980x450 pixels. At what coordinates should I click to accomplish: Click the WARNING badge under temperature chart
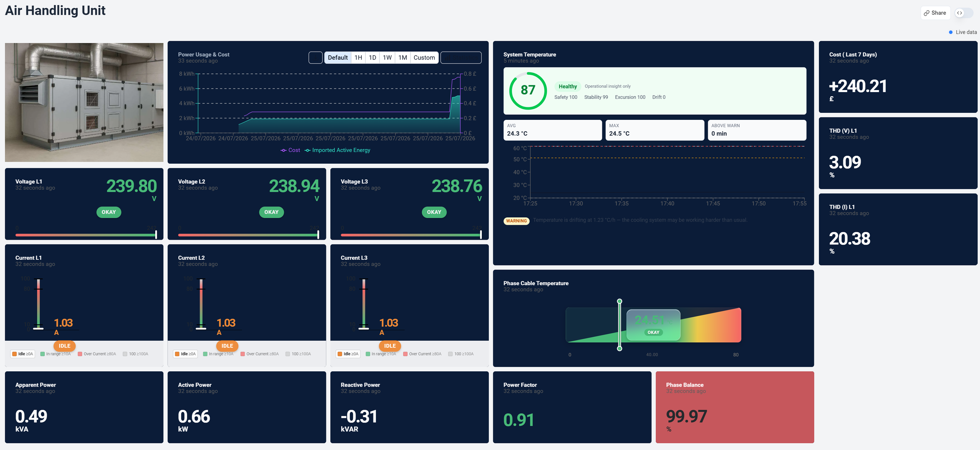pos(516,221)
